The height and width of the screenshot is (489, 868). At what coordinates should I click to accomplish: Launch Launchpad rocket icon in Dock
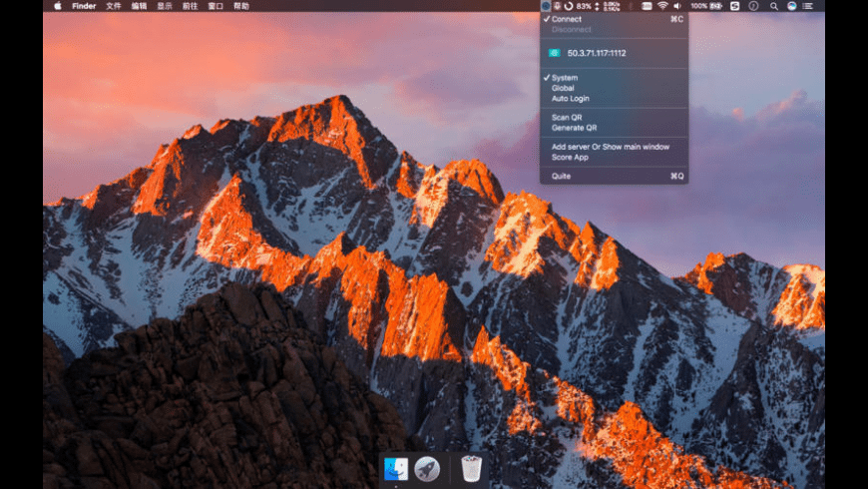pos(427,467)
